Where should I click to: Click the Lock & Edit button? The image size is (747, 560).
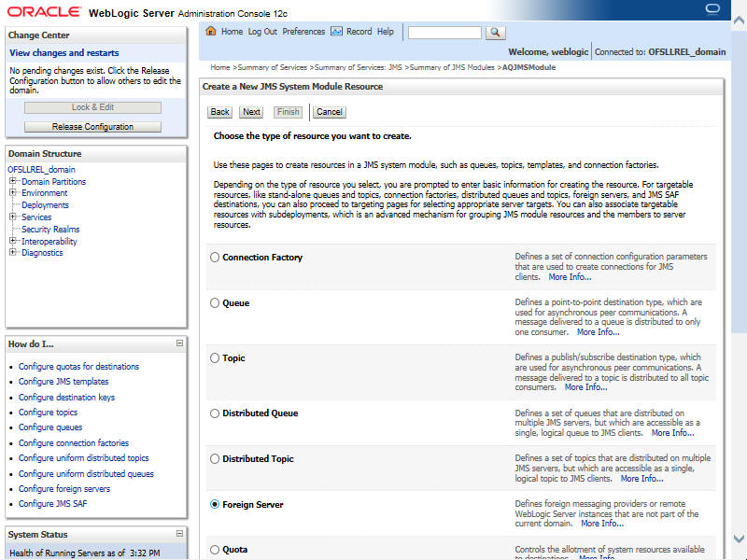coord(92,107)
